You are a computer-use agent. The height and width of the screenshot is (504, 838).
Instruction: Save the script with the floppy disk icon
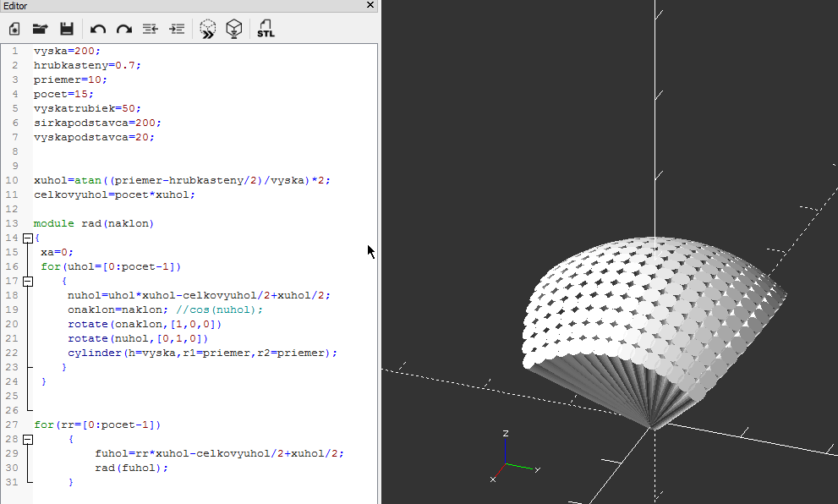[x=66, y=29]
